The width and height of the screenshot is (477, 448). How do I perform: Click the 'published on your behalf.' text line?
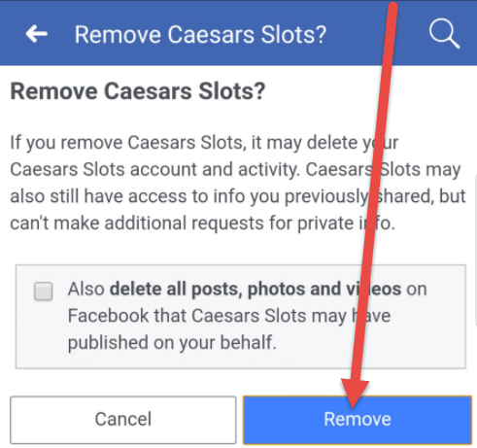point(172,343)
